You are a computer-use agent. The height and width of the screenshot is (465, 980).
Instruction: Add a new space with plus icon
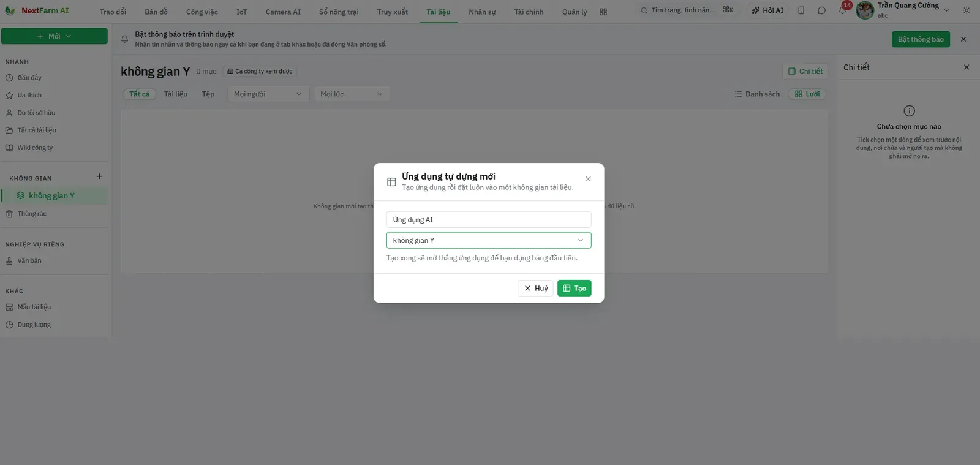click(99, 176)
